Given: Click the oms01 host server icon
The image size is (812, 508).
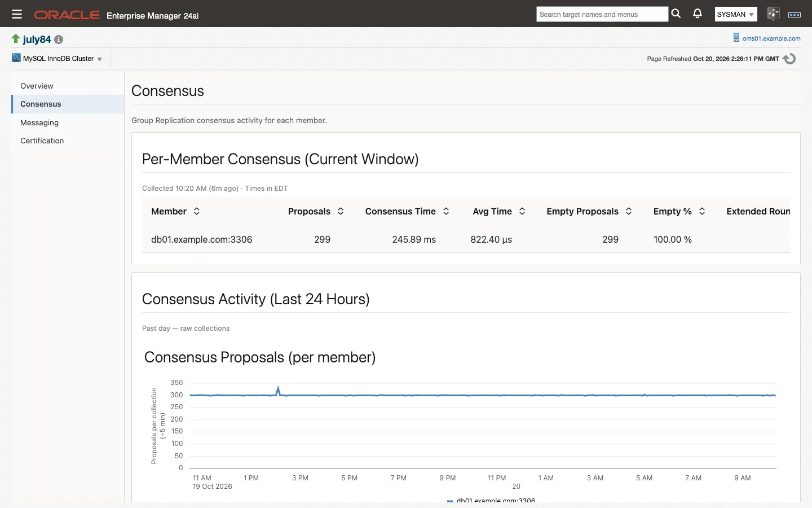Looking at the screenshot, I should (736, 38).
